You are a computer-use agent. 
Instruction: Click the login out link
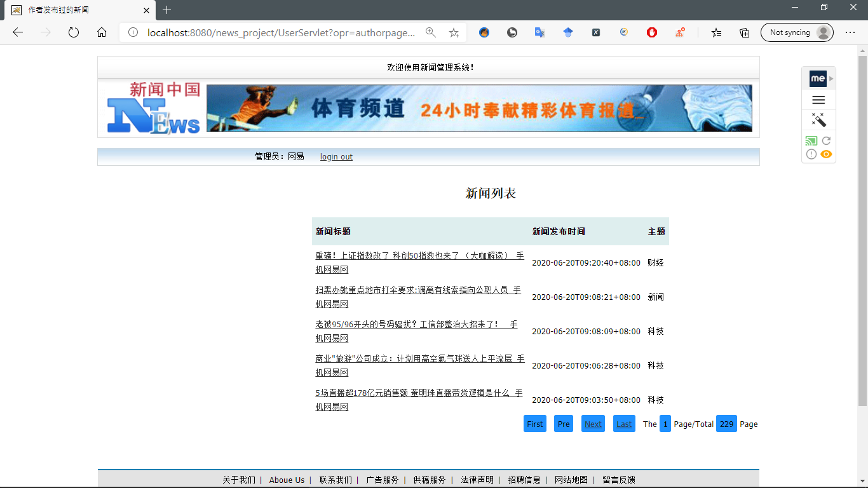pos(336,157)
